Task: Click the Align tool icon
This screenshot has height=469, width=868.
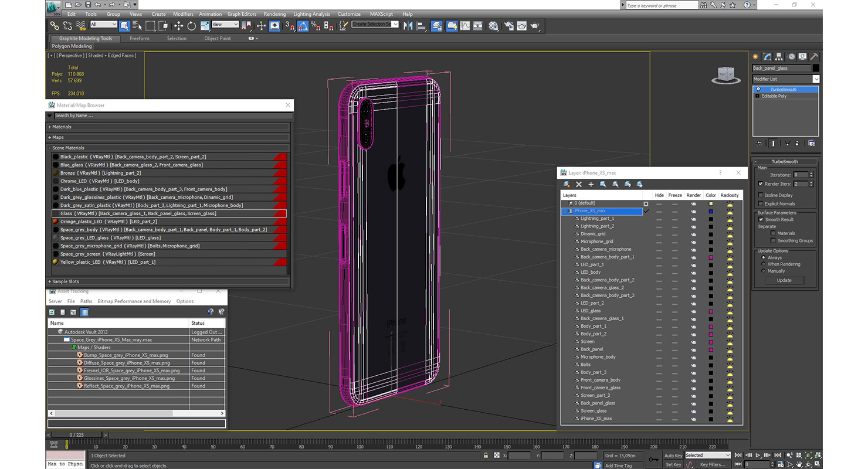Action: point(421,25)
